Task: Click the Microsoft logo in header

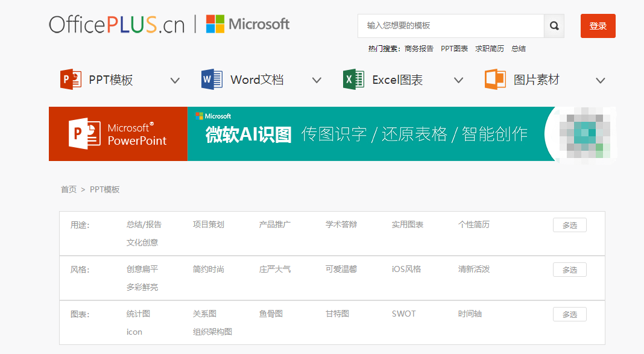Action: (248, 24)
